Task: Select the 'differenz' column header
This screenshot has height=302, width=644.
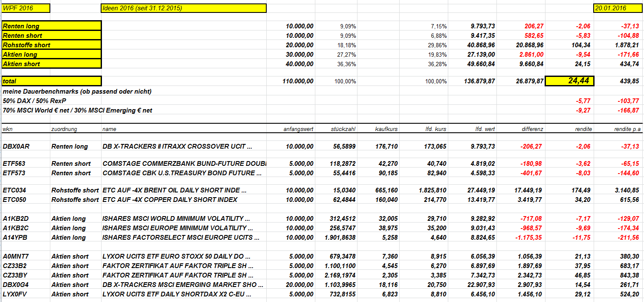Action: click(533, 129)
